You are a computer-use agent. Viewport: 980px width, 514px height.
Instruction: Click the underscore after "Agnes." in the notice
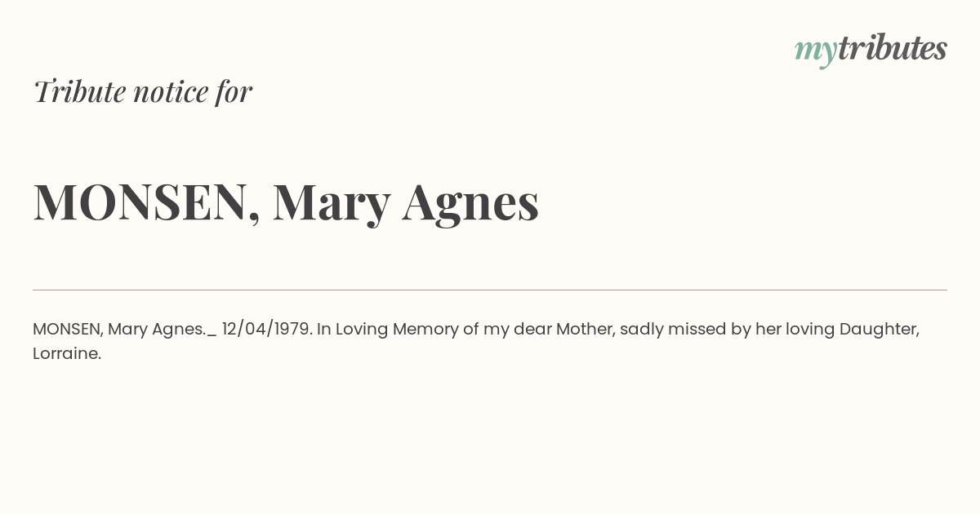tap(212, 335)
